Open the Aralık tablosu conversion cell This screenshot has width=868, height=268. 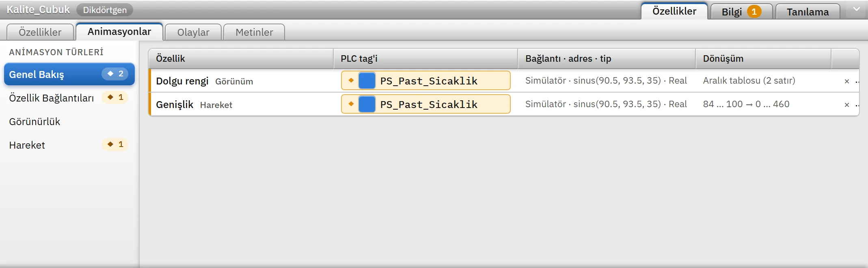[749, 80]
